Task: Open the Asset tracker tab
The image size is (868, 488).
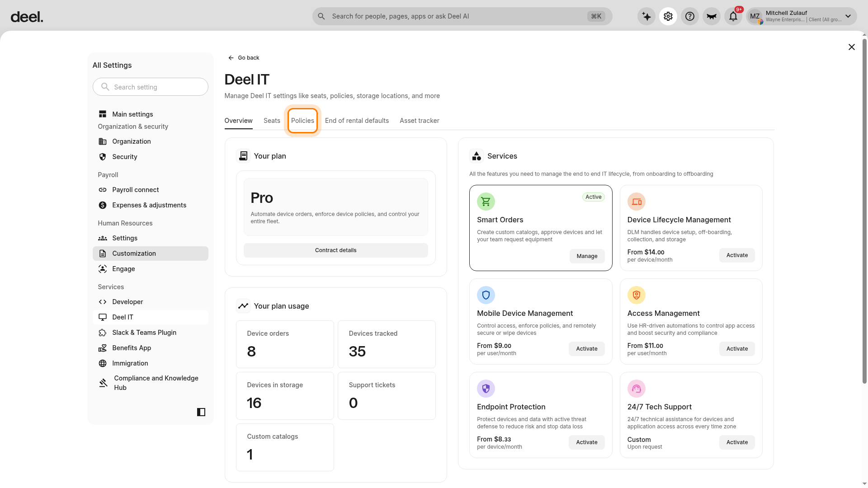Action: tap(420, 121)
